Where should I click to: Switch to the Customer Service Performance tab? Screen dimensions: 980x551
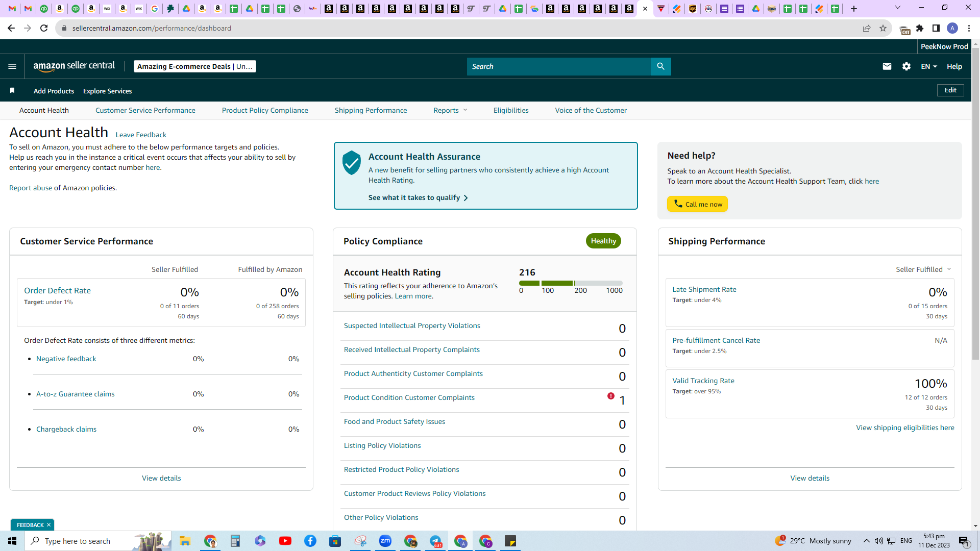tap(145, 110)
